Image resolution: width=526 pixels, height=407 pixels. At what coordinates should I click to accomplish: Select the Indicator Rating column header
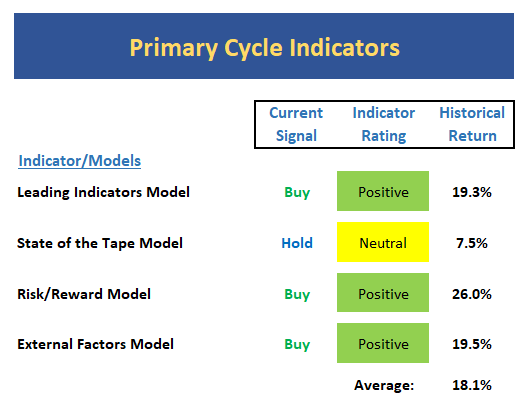tap(383, 124)
